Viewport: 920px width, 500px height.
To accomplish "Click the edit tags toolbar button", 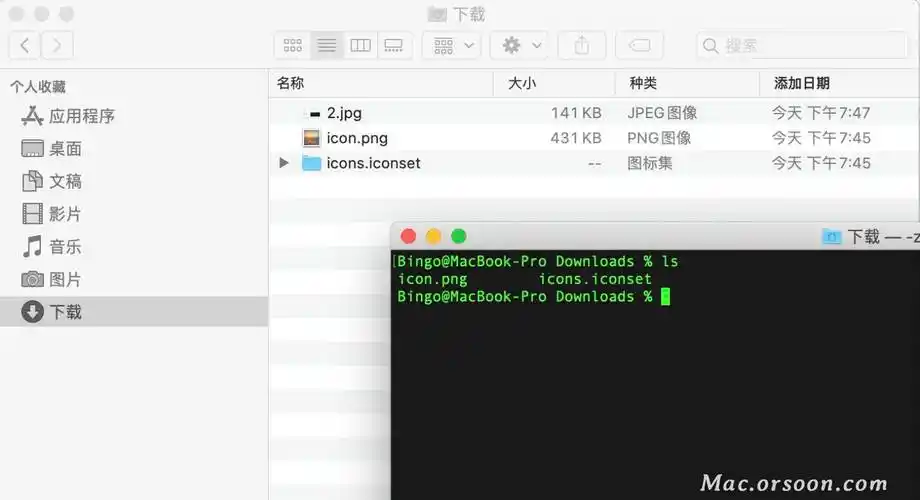I will coord(640,45).
